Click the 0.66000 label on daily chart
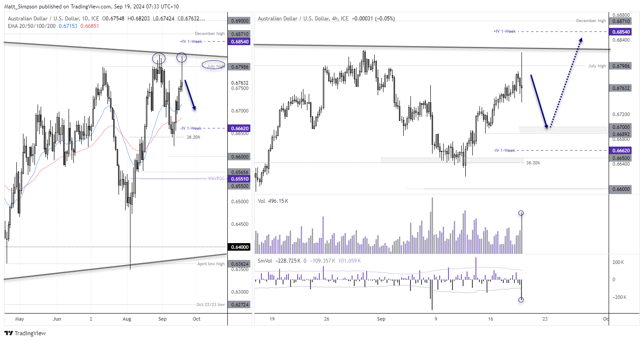This screenshot has height=341, width=644. pos(239,156)
